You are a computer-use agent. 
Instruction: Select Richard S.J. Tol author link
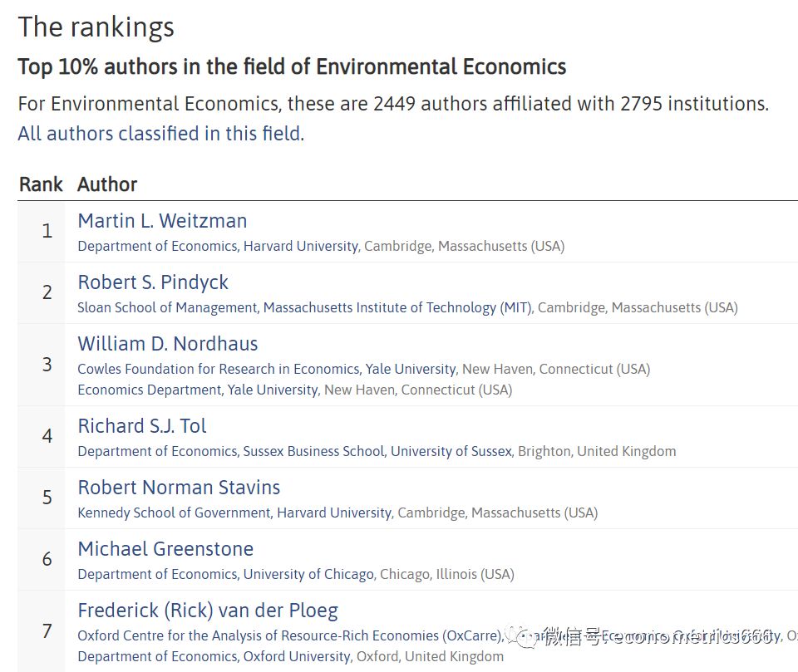(142, 426)
